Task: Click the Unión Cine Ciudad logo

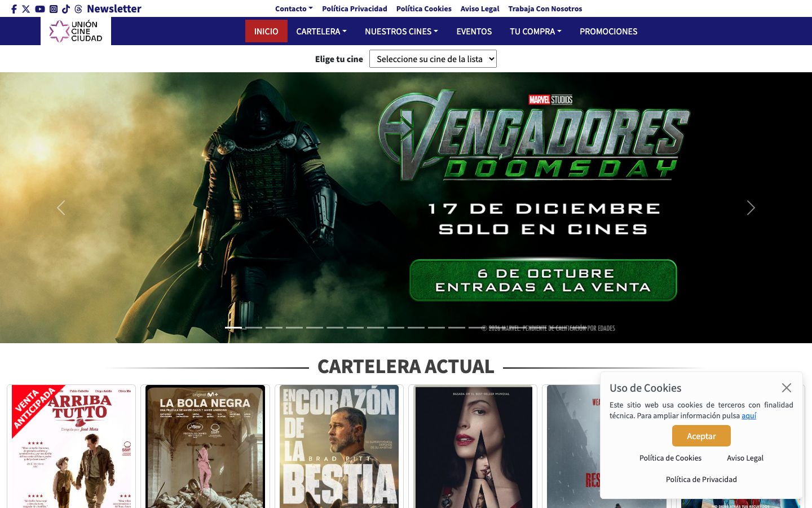Action: click(x=76, y=31)
